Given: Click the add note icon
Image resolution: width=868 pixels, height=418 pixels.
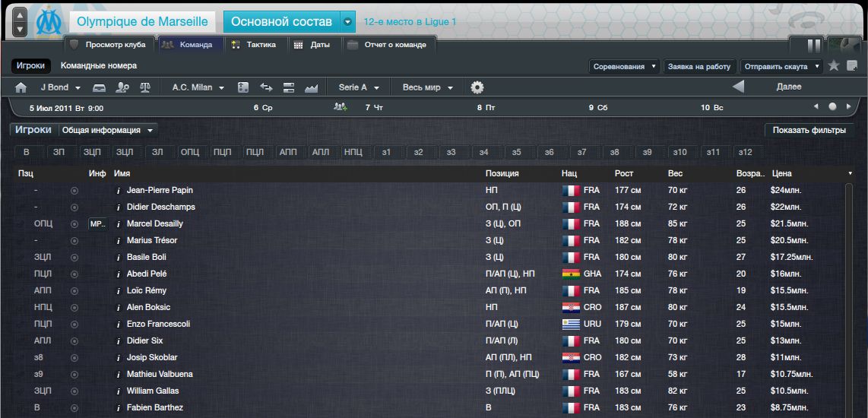Looking at the screenshot, I should coord(852,66).
